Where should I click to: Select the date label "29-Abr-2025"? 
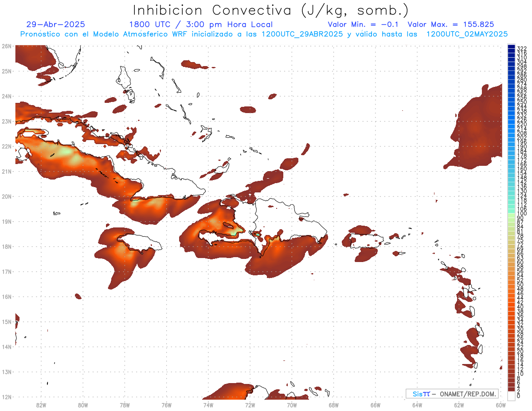55,24
